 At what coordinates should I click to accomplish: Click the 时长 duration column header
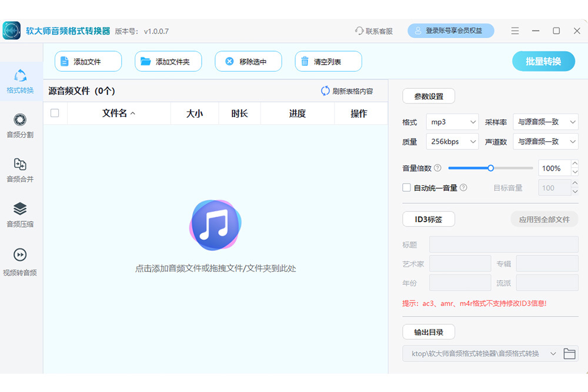(240, 113)
